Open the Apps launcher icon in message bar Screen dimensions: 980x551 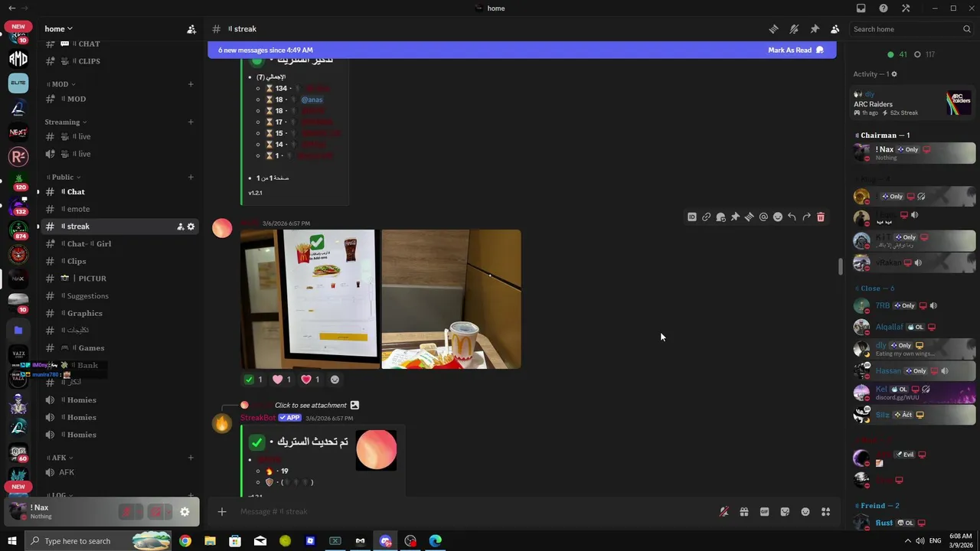tap(825, 512)
